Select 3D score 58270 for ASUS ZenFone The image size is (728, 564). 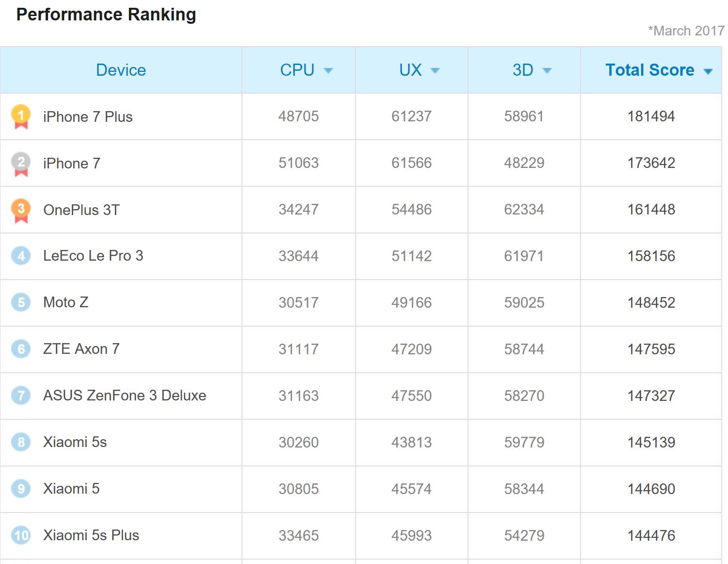pos(524,396)
